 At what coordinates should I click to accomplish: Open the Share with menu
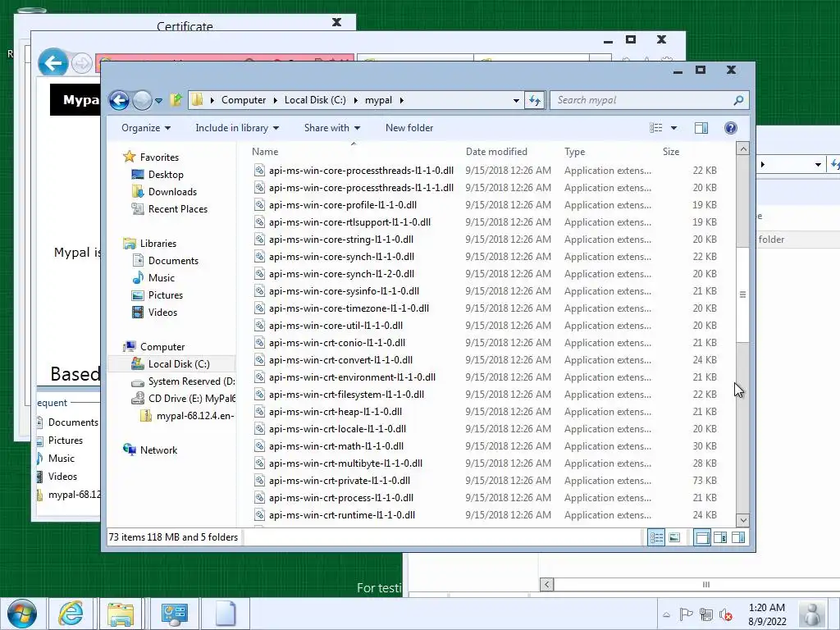(x=332, y=128)
